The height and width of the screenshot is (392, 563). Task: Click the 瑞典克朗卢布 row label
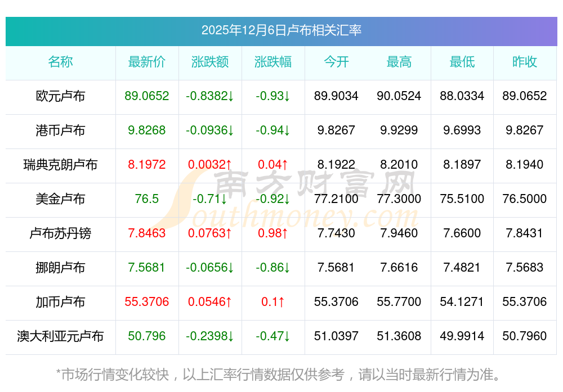point(60,165)
